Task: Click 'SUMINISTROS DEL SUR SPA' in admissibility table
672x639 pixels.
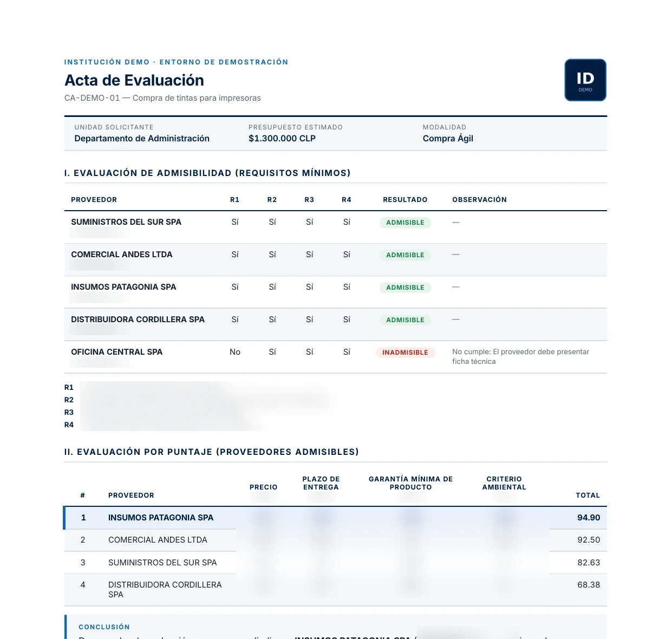Action: click(x=126, y=222)
